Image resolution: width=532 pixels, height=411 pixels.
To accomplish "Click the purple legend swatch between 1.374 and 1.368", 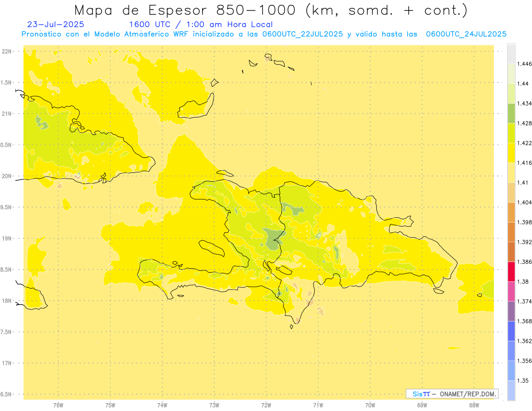I will (511, 311).
